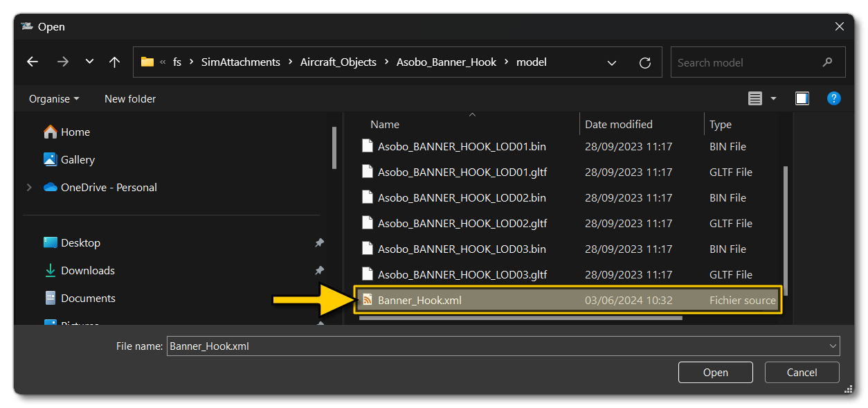Open Help via the question mark icon
Image resolution: width=868 pixels, height=408 pixels.
tap(834, 98)
